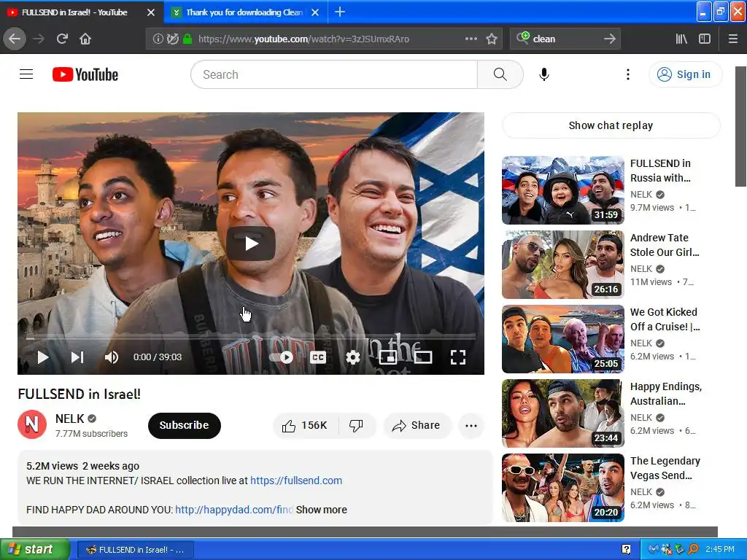The width and height of the screenshot is (747, 560).
Task: Toggle the browser sidebar view
Action: coord(705,39)
